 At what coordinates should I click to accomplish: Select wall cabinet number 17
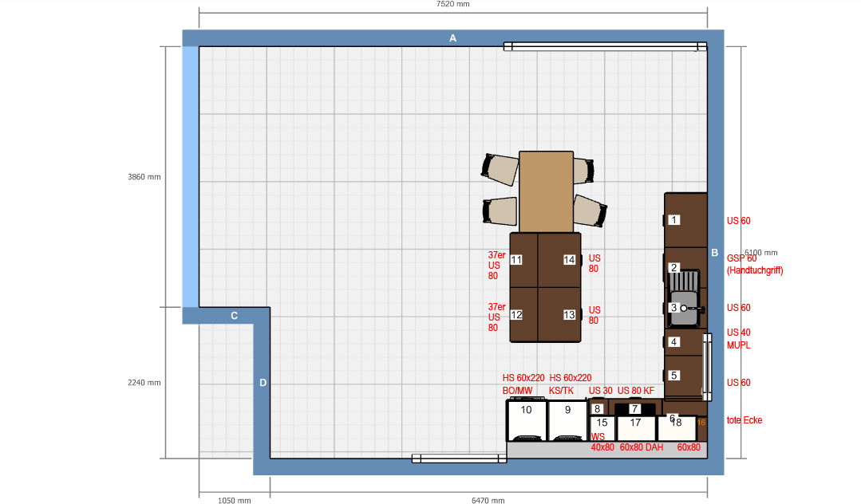635,427
